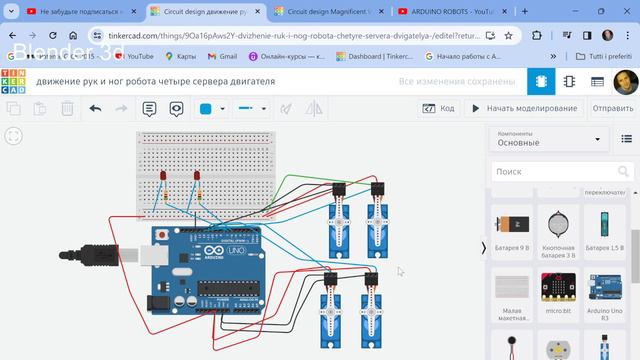
Task: Click the Отправить button
Action: [613, 109]
